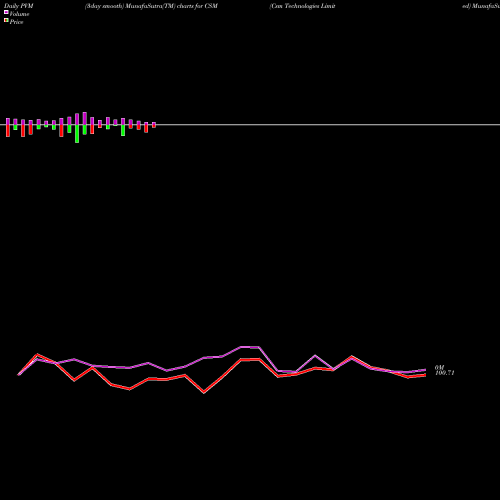Image resolution: width=500 pixels, height=500 pixels.
Task: Click the tallest green volume bar
Action: 77,134
